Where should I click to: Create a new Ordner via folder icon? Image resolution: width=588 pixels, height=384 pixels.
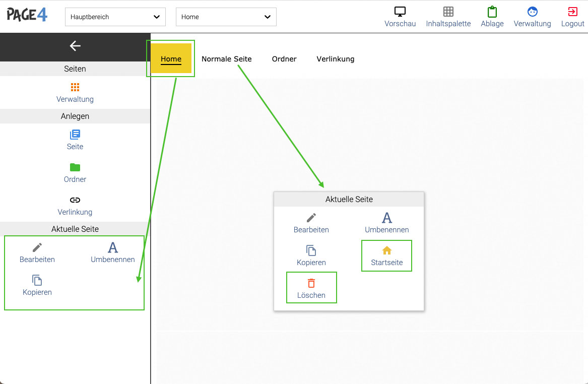pos(75,167)
